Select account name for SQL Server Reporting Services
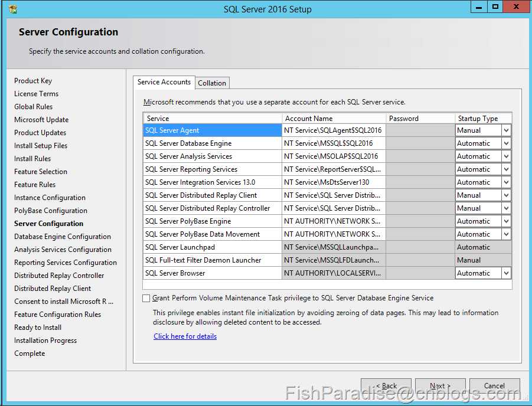 (334, 169)
